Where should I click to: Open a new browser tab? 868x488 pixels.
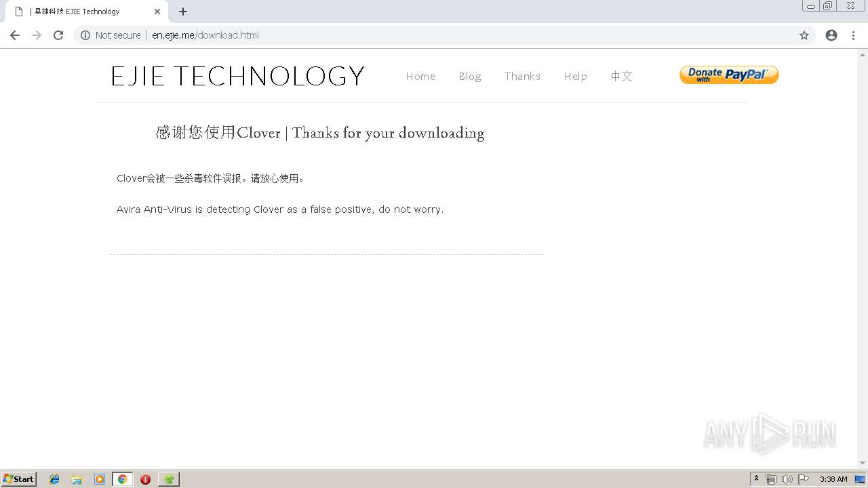(183, 12)
